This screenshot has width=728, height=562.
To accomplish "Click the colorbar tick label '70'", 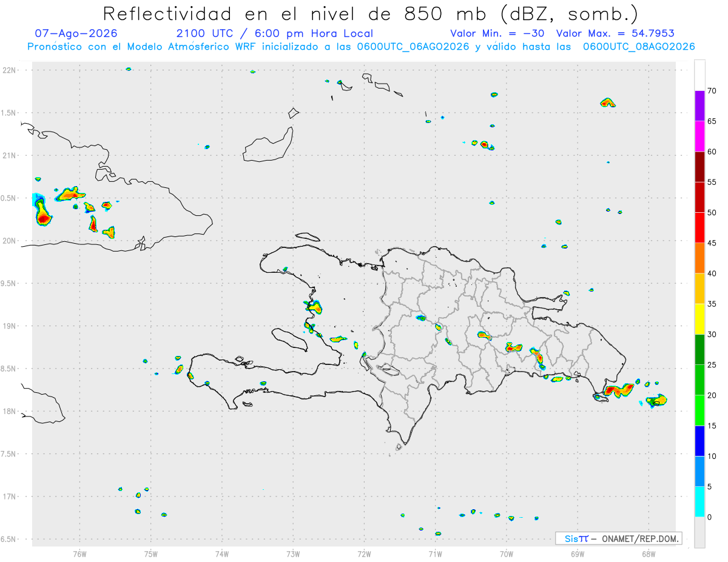I will click(x=712, y=91).
